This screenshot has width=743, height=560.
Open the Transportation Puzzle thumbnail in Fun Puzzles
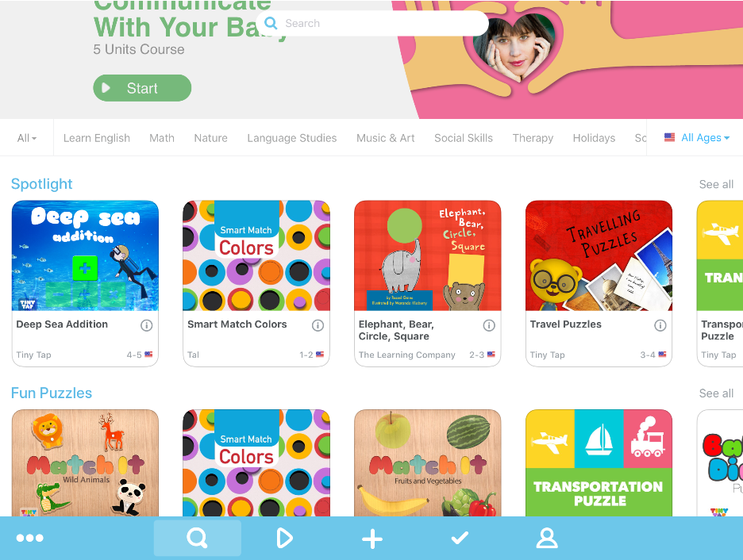[x=599, y=463]
